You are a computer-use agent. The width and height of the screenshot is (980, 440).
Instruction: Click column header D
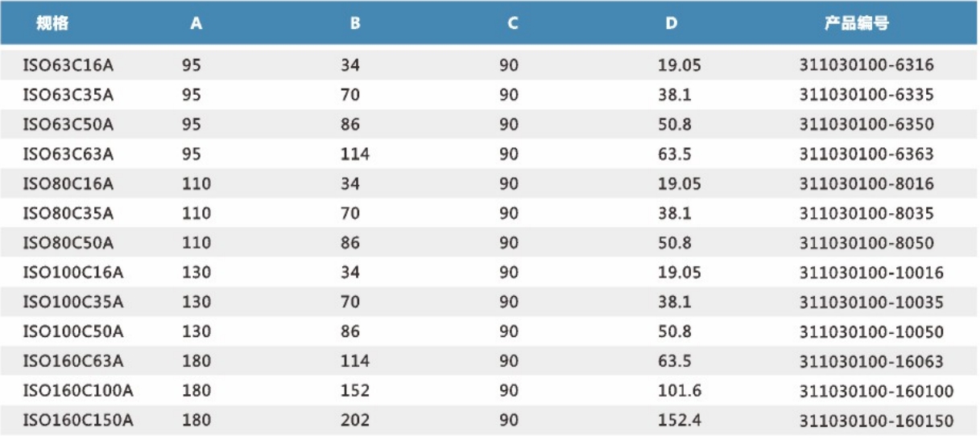coord(671,23)
